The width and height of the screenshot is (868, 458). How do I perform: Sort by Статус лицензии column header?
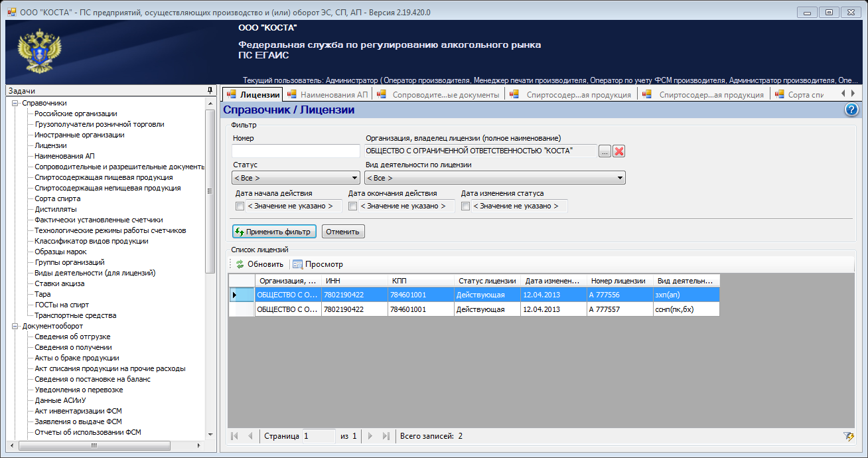tap(487, 281)
